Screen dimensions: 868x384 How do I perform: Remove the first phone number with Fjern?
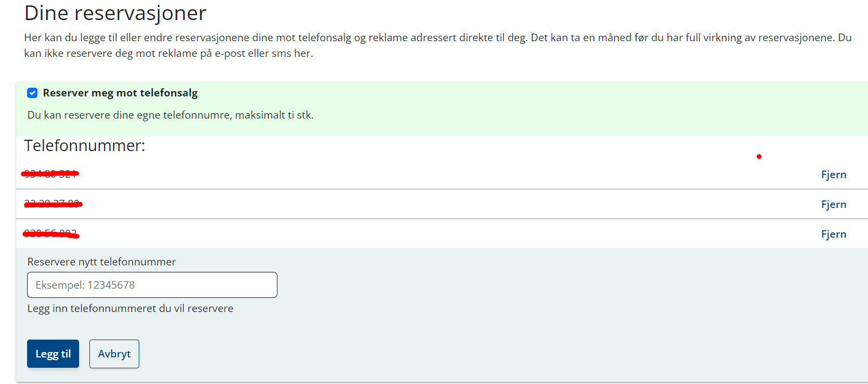coord(833,175)
